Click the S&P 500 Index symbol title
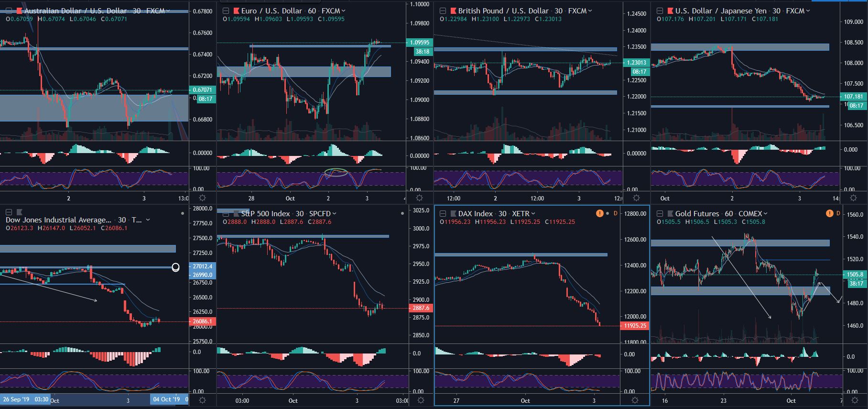Viewport: 868px width, 409px height. [x=265, y=213]
